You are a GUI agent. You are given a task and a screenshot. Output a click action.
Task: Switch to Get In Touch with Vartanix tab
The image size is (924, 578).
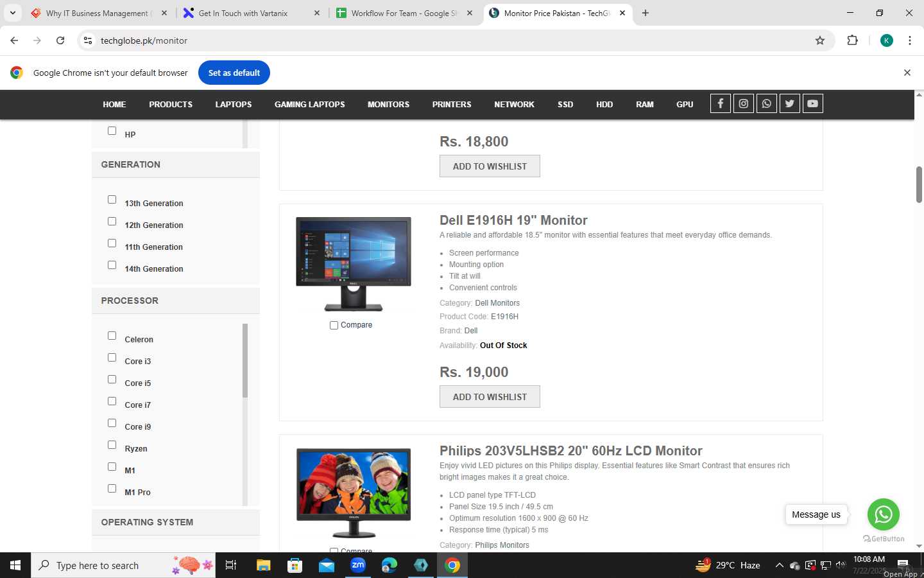tap(252, 13)
